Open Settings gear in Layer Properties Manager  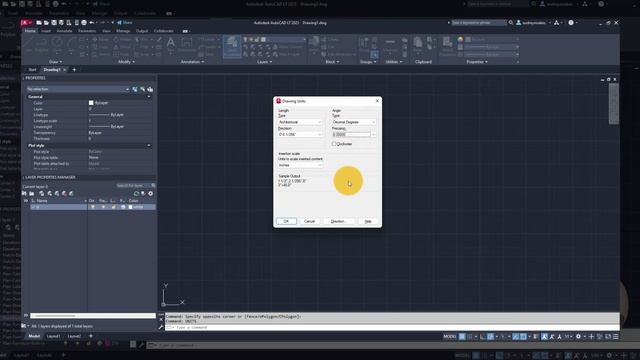pyautogui.click(x=151, y=193)
